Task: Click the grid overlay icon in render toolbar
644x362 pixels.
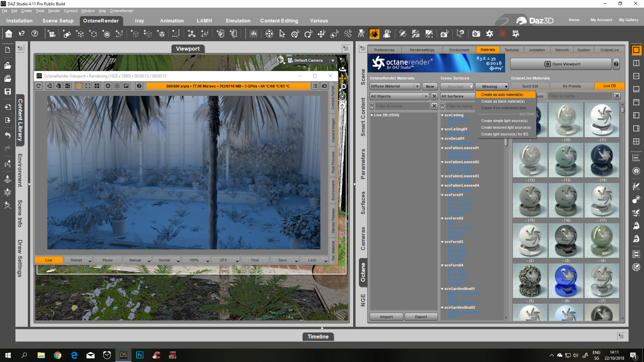Action: 117,86
